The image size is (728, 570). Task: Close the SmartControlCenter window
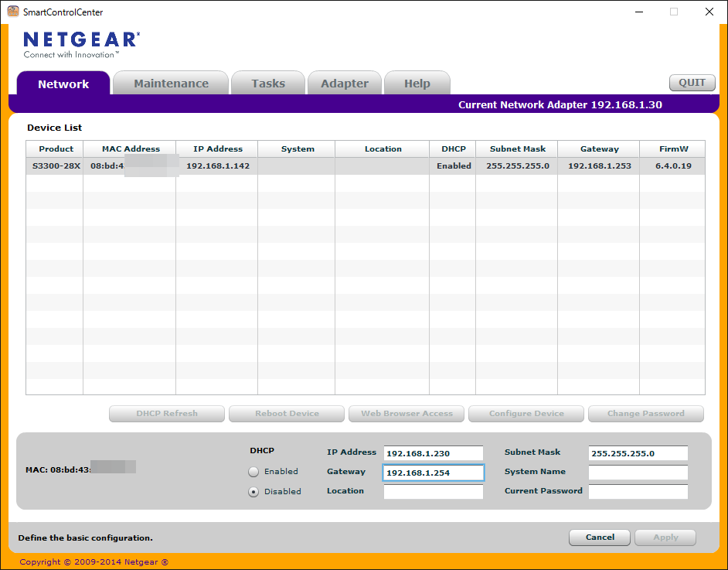(x=709, y=12)
